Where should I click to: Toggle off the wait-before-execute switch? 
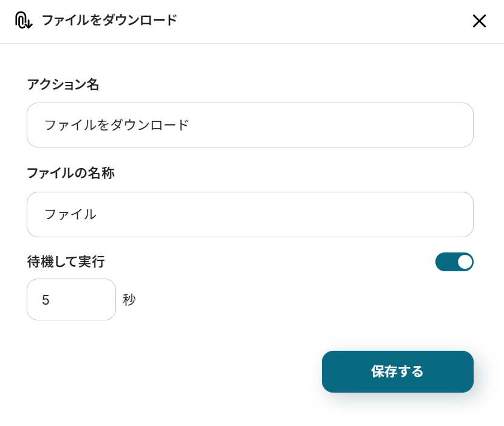[454, 262]
